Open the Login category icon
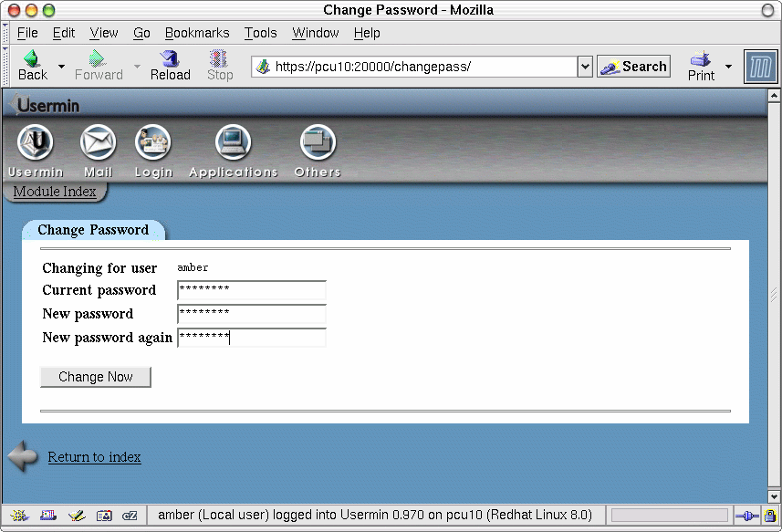The height and width of the screenshot is (532, 782). [x=152, y=142]
